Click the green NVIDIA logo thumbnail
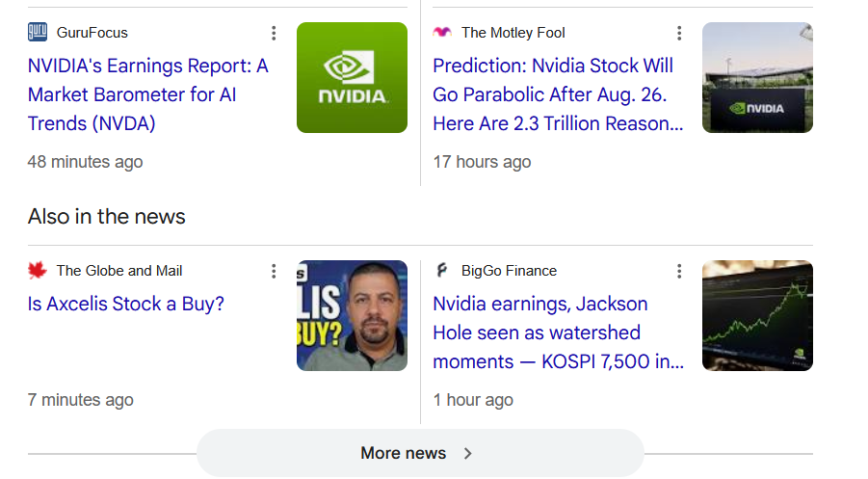 [352, 77]
